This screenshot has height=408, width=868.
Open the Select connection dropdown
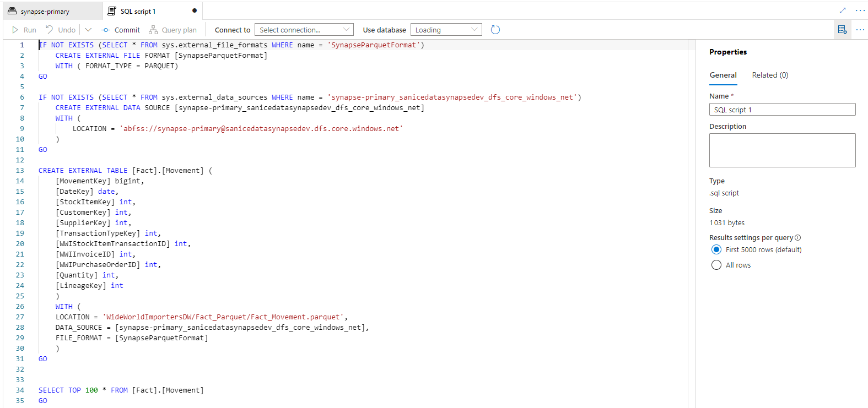click(304, 30)
